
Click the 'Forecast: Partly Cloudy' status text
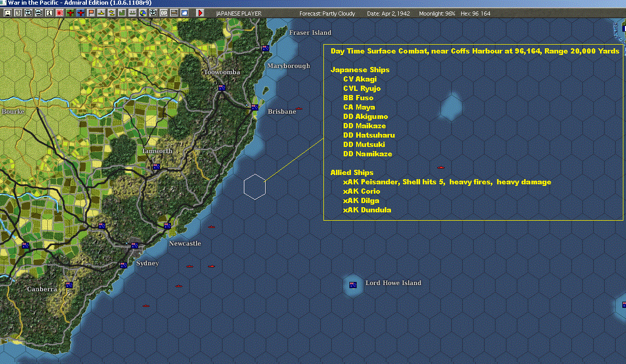pyautogui.click(x=328, y=14)
